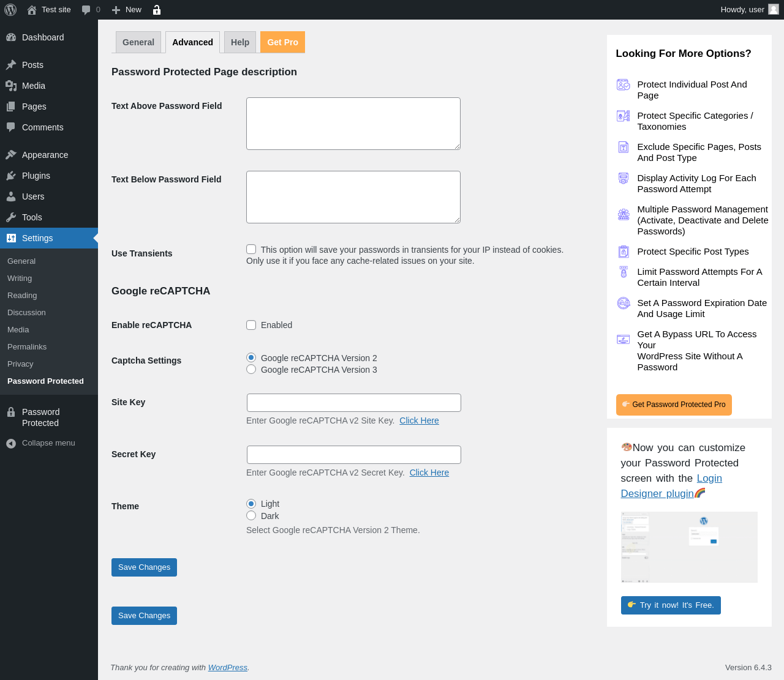This screenshot has height=680, width=784.
Task: Click the Posts pushpin icon
Action: tap(11, 65)
